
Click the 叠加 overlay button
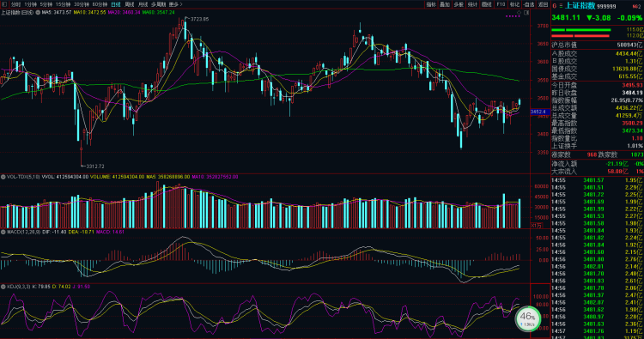(x=445, y=4)
